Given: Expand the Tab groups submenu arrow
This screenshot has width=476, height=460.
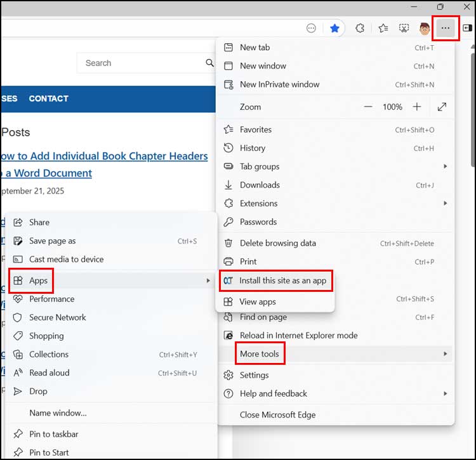Looking at the screenshot, I should 445,166.
